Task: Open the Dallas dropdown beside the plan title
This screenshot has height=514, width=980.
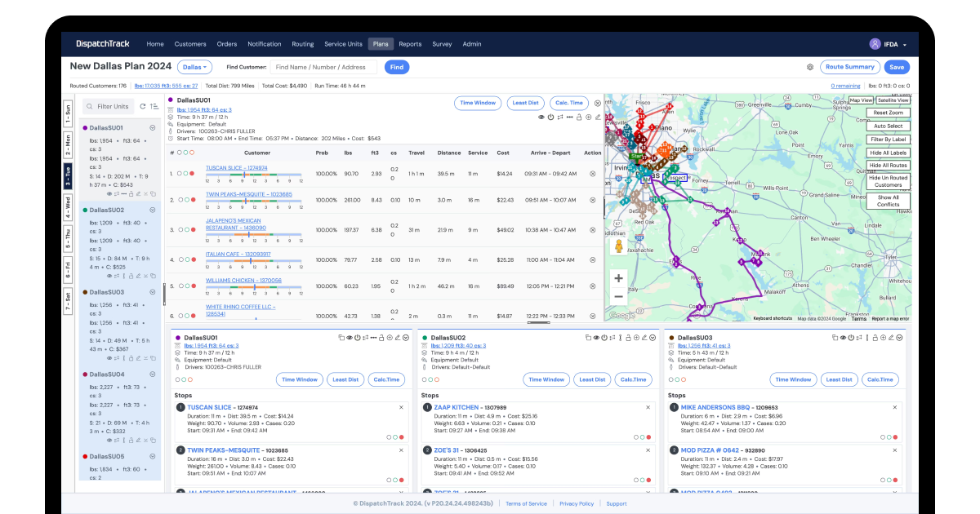Action: [194, 67]
